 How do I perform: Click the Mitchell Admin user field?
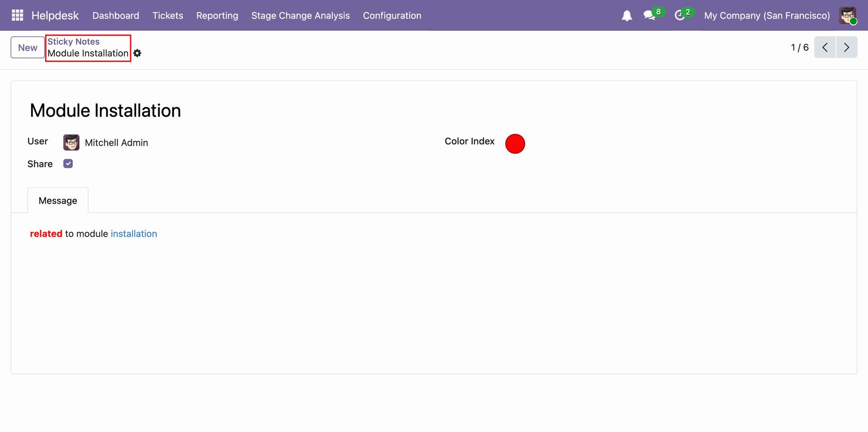pyautogui.click(x=116, y=142)
